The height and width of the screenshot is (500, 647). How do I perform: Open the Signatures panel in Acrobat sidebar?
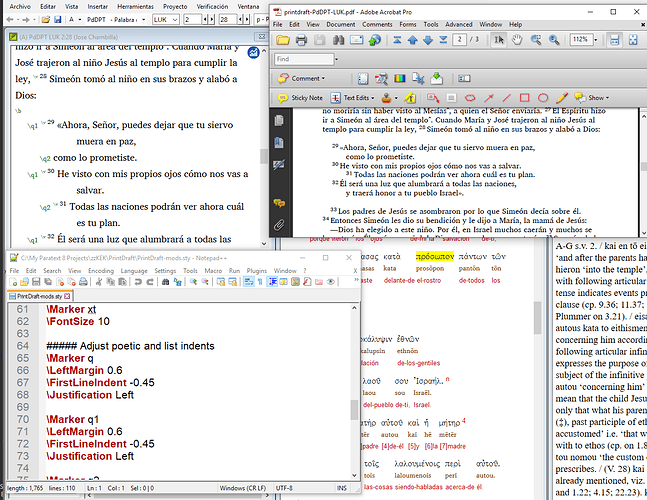pyautogui.click(x=279, y=165)
